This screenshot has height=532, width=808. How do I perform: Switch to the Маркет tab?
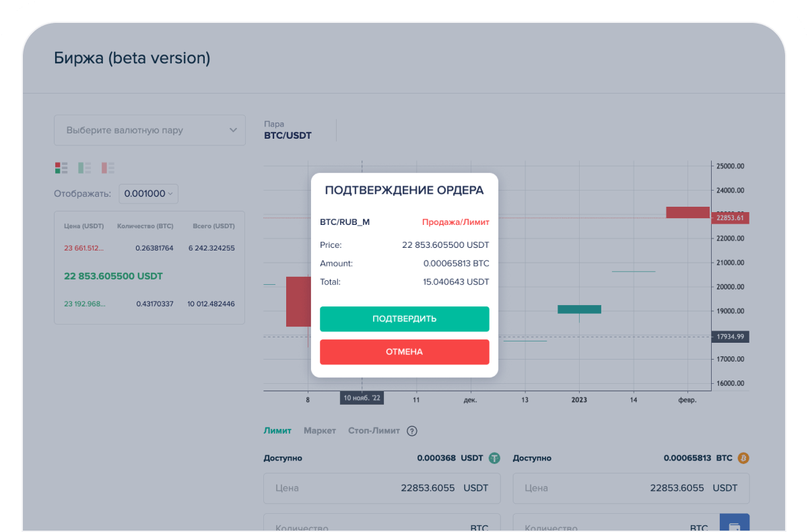pos(319,430)
